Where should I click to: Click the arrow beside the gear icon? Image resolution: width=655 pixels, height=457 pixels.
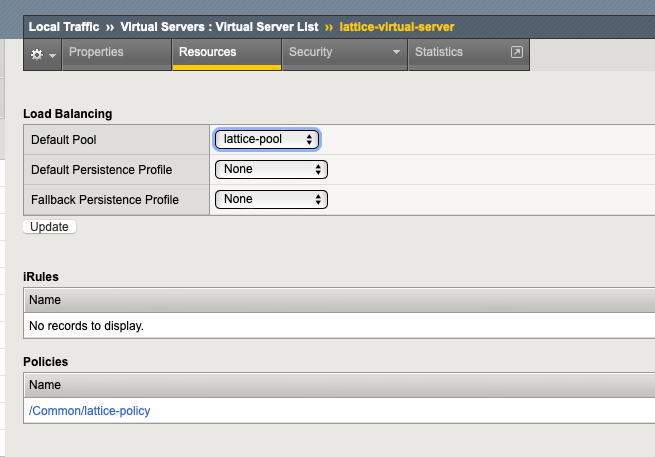coord(53,54)
